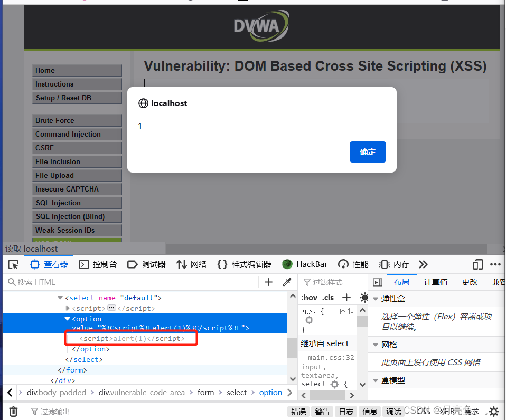
Task: Switch to the Layout (布局) tab
Action: point(401,282)
